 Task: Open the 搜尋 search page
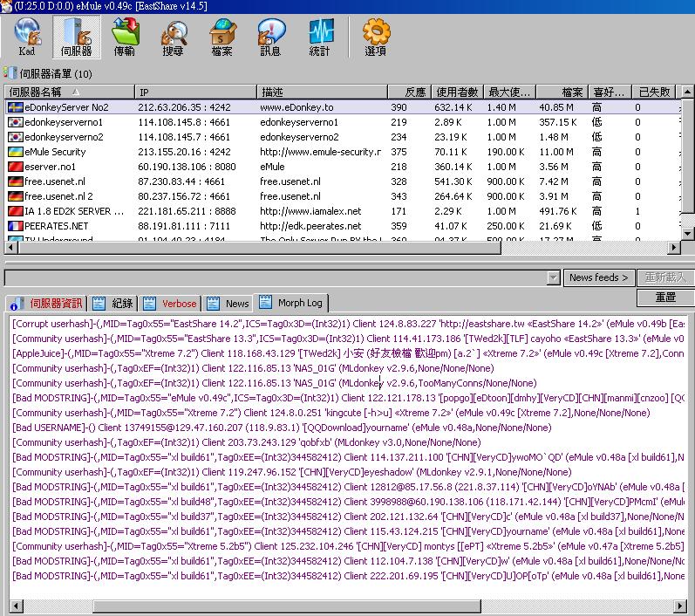pos(173,38)
